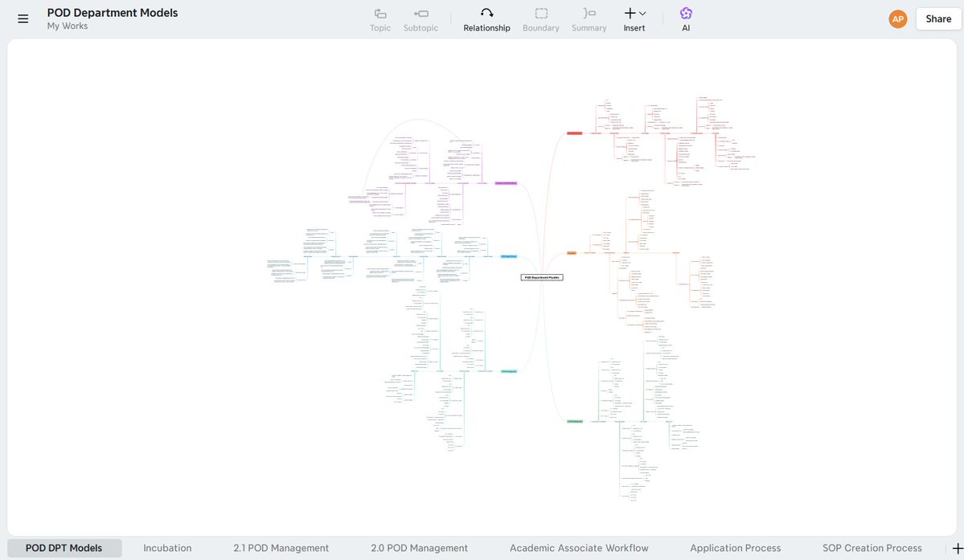The width and height of the screenshot is (964, 560).
Task: Open the 2.1 POD Management sheet
Action: [281, 548]
